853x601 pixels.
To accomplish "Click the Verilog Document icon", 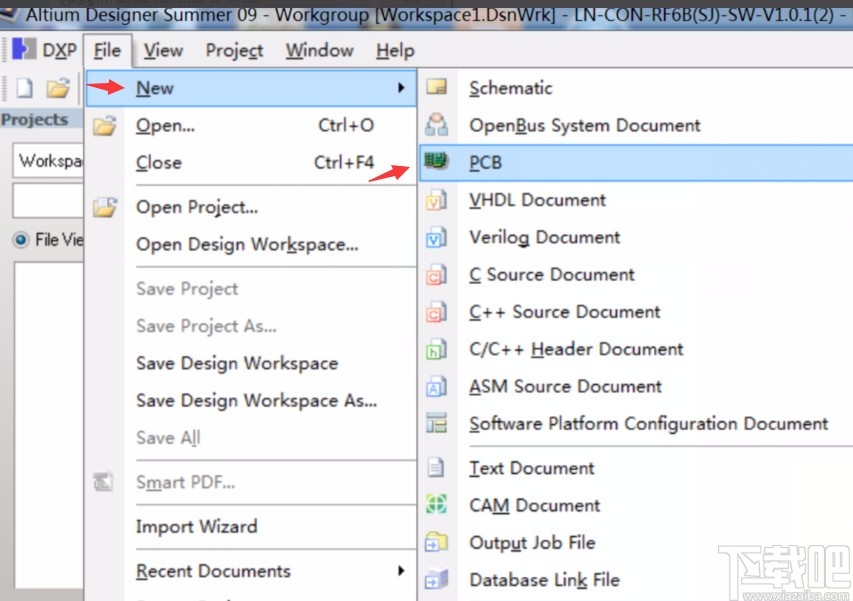I will tap(436, 238).
